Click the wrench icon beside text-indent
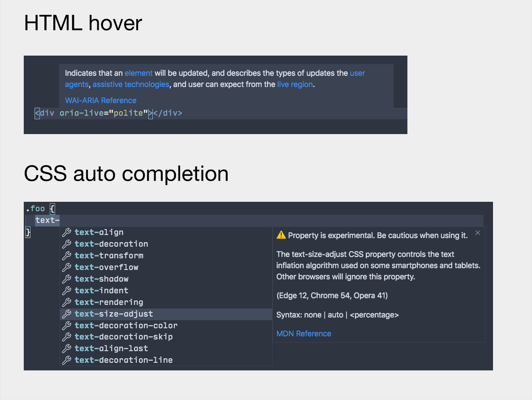This screenshot has height=400, width=532. (67, 291)
